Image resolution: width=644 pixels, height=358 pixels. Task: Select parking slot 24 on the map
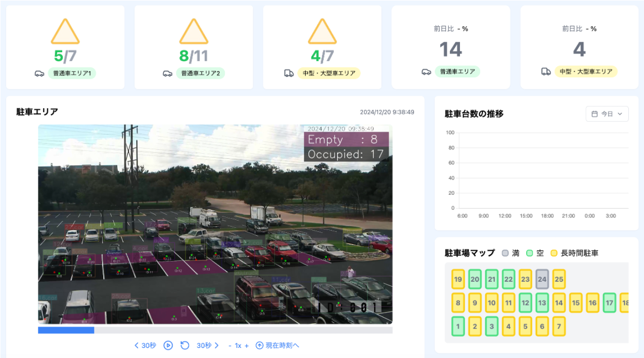[542, 279]
